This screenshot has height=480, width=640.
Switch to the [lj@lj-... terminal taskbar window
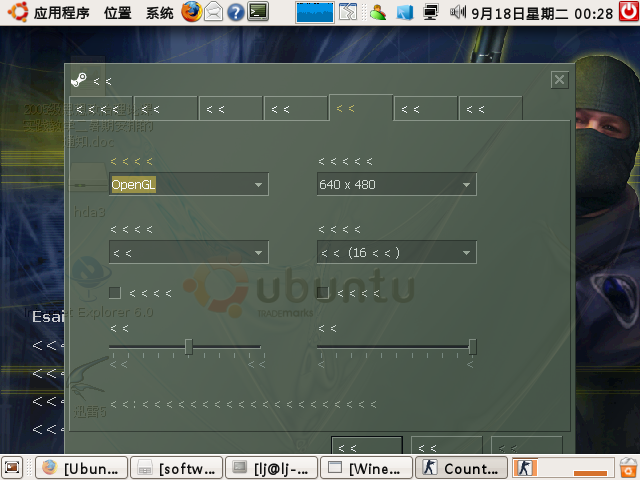[271, 468]
